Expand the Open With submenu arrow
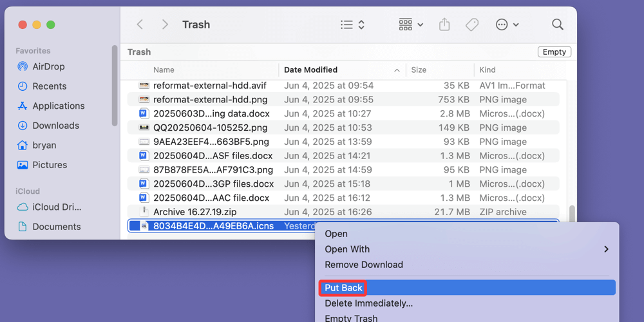This screenshot has height=322, width=644. (x=606, y=249)
